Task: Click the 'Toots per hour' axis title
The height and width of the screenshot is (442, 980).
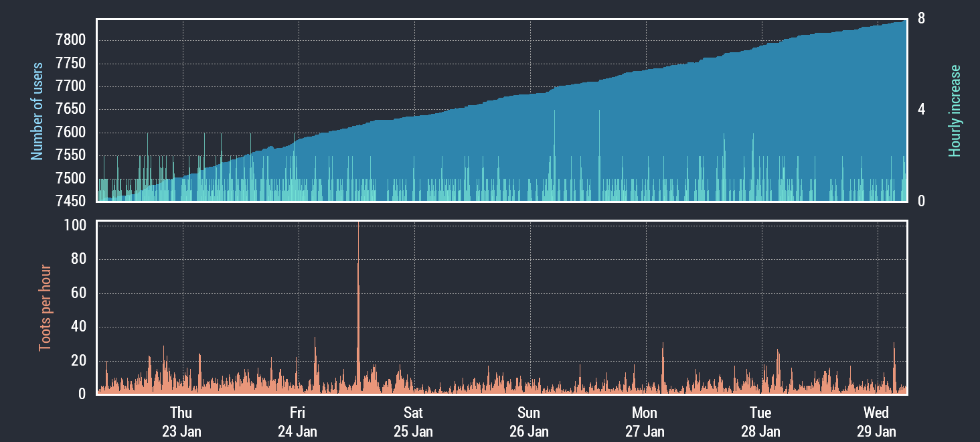Action: coord(45,307)
